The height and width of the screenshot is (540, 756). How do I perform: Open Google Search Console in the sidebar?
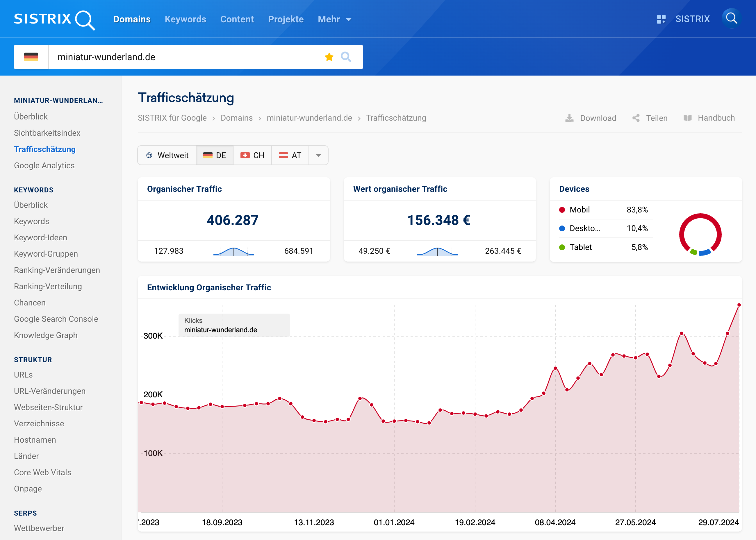click(x=56, y=319)
